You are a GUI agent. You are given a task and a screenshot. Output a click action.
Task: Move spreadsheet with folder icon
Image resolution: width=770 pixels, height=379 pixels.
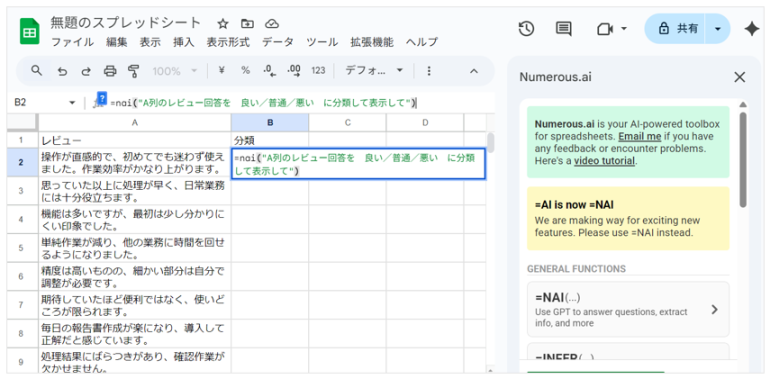click(x=248, y=24)
